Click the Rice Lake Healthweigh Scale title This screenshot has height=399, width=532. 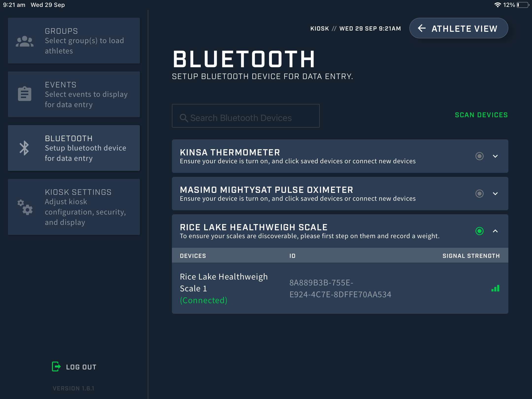(254, 227)
